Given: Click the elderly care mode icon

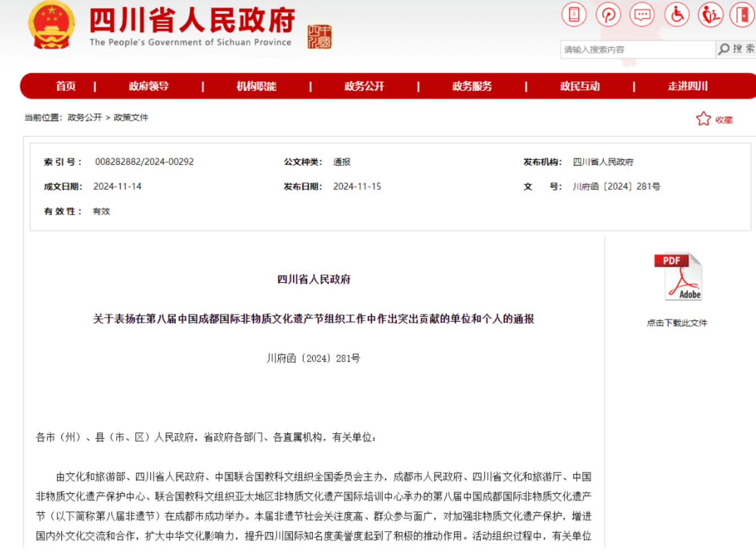Looking at the screenshot, I should (710, 15).
